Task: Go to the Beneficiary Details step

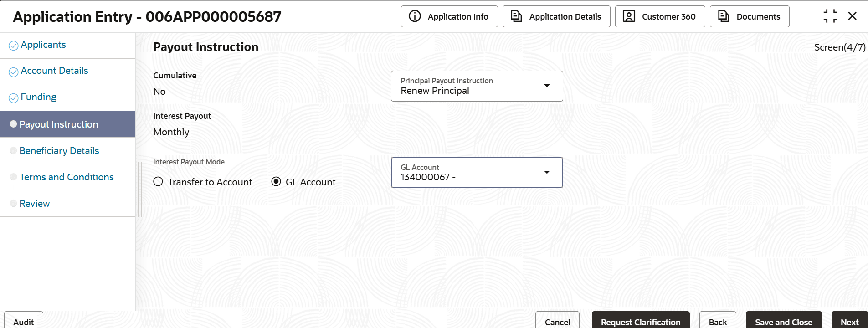Action: tap(59, 151)
